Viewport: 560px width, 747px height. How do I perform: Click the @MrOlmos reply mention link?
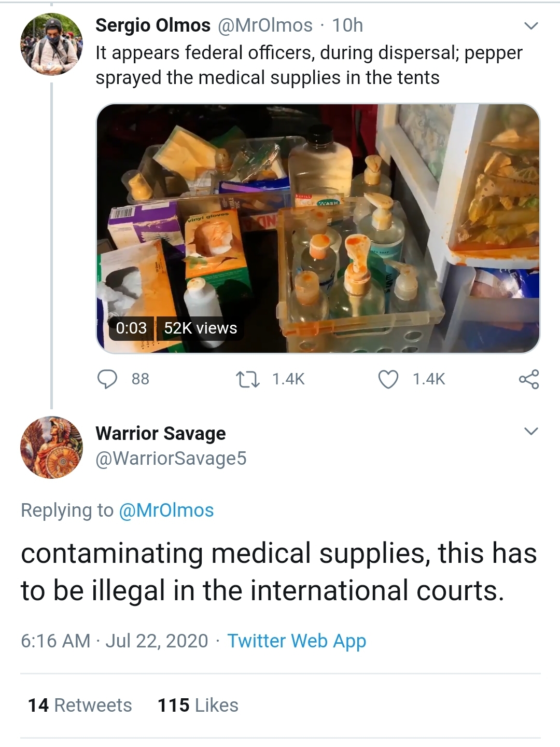166,510
